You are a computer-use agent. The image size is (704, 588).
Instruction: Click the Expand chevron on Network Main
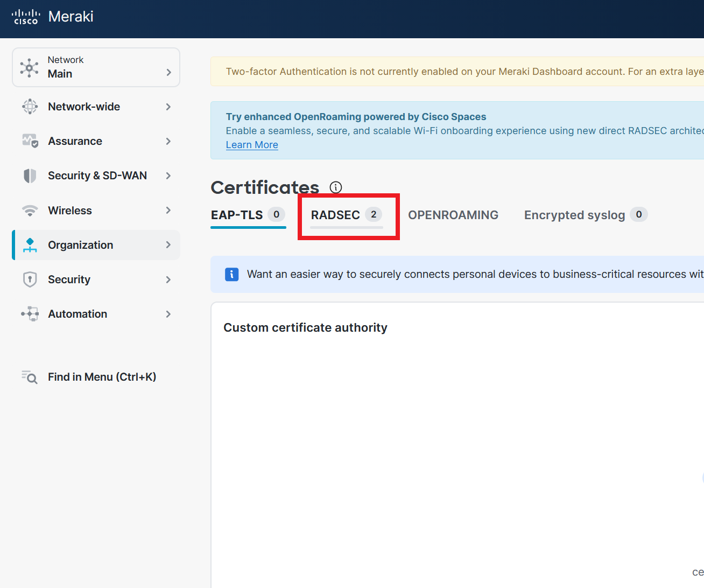point(168,72)
